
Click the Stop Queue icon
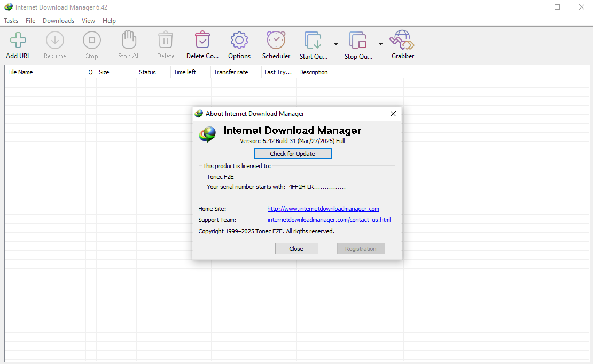[x=358, y=41]
